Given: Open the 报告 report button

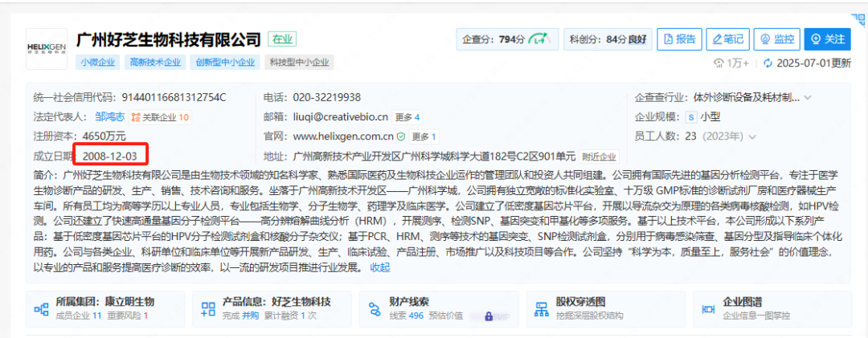Looking at the screenshot, I should (680, 39).
